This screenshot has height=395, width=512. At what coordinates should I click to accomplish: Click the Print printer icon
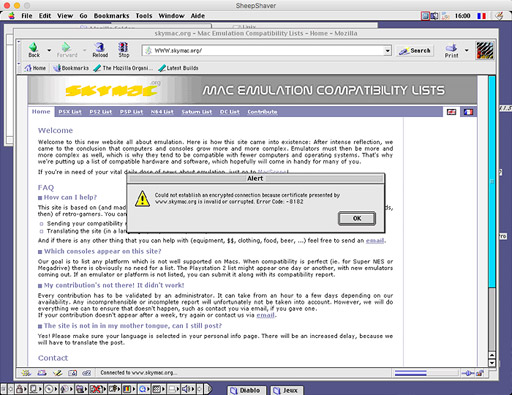pyautogui.click(x=451, y=47)
